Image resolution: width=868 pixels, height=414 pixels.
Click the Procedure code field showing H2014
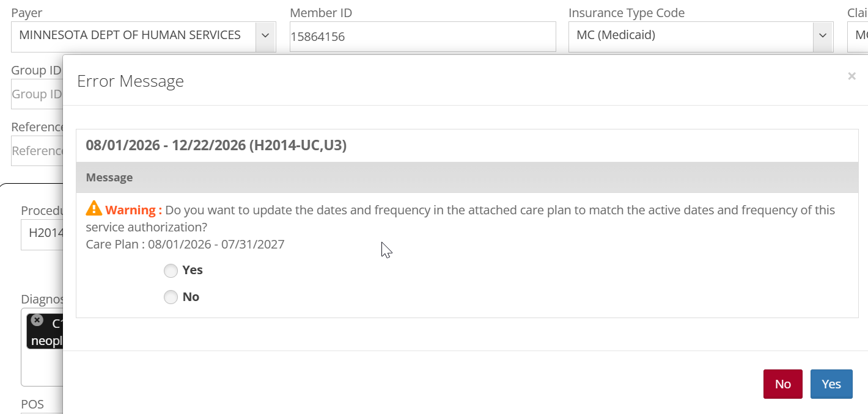[42, 233]
